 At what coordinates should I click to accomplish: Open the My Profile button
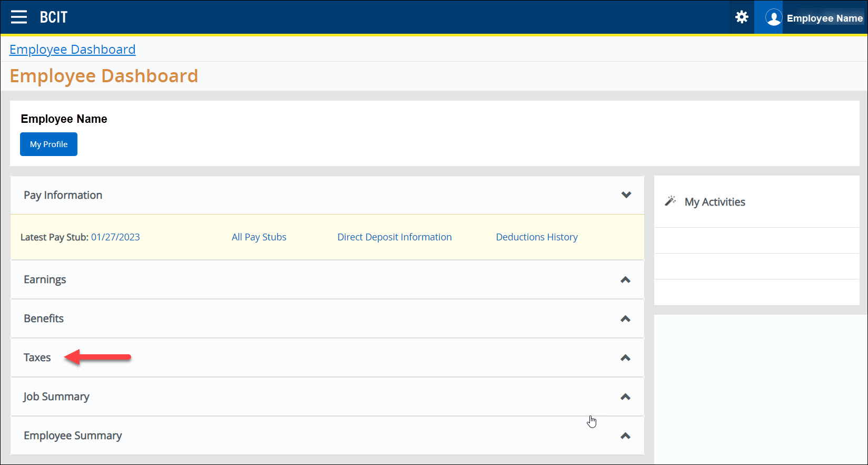tap(48, 144)
